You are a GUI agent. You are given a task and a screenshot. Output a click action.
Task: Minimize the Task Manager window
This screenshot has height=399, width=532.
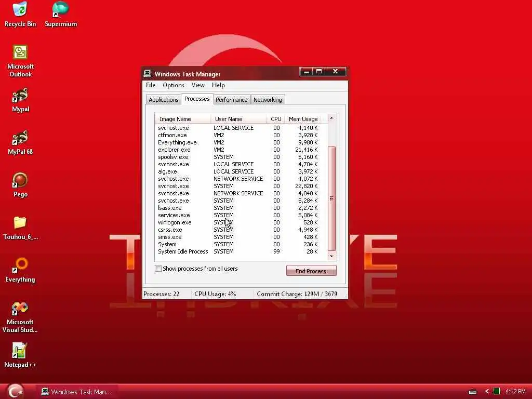pos(306,71)
